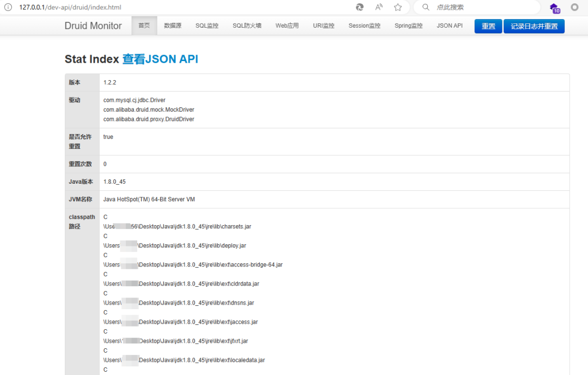Click the 版本 row label
The image size is (588, 375).
(75, 82)
